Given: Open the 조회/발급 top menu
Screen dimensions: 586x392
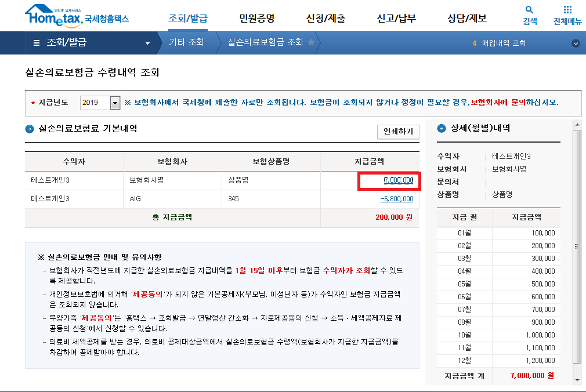Looking at the screenshot, I should point(188,18).
